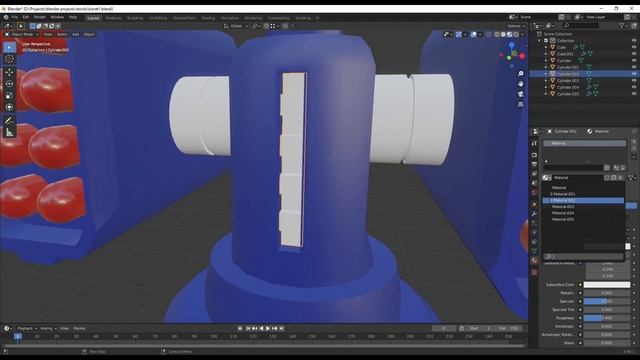This screenshot has height=360, width=640.
Task: Open the Modifier wrench properties tab
Action: click(x=534, y=214)
